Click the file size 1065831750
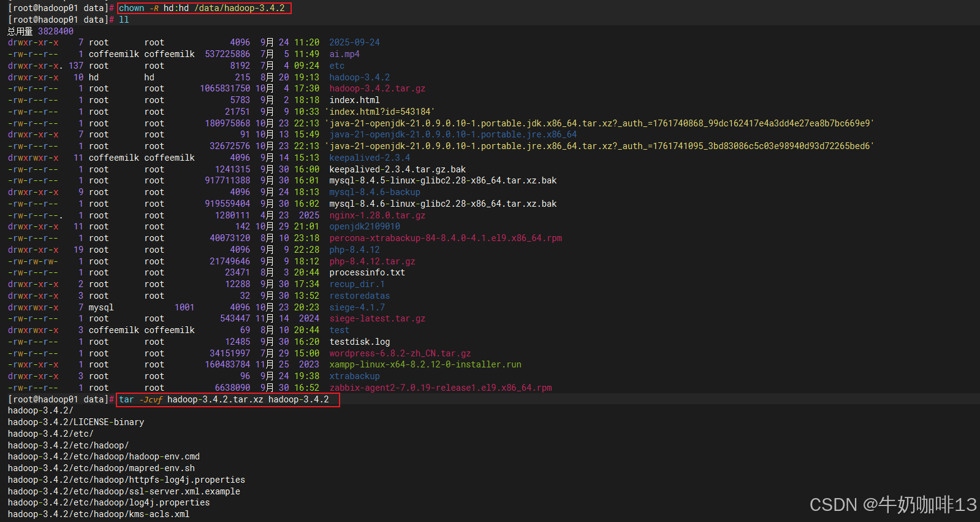 tap(225, 88)
